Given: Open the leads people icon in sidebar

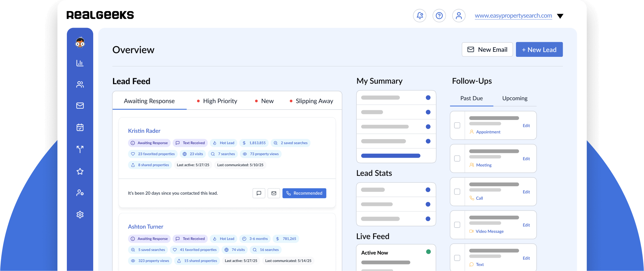Looking at the screenshot, I should coord(80,84).
